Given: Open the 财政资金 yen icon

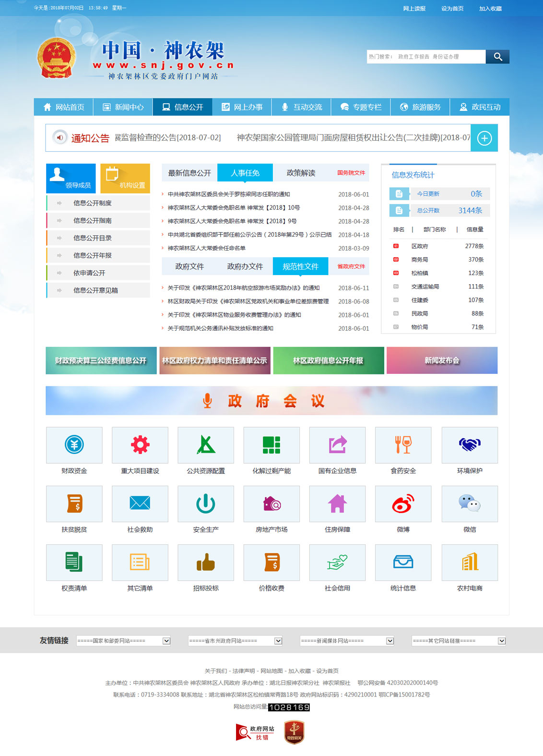Looking at the screenshot, I should click(74, 445).
